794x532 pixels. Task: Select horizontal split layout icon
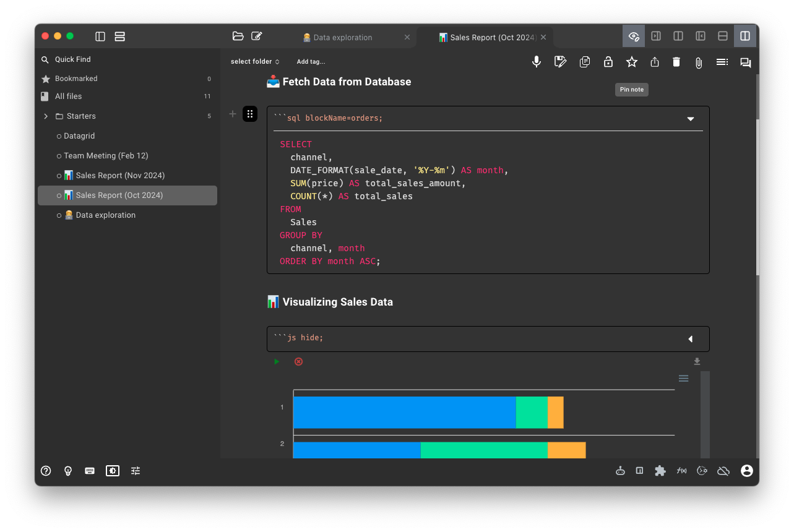click(x=722, y=36)
